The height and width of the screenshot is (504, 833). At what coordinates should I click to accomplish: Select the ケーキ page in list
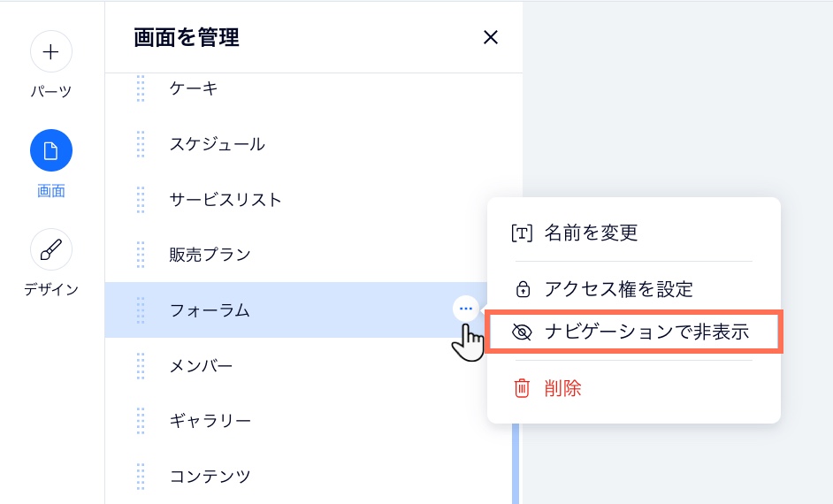click(194, 88)
